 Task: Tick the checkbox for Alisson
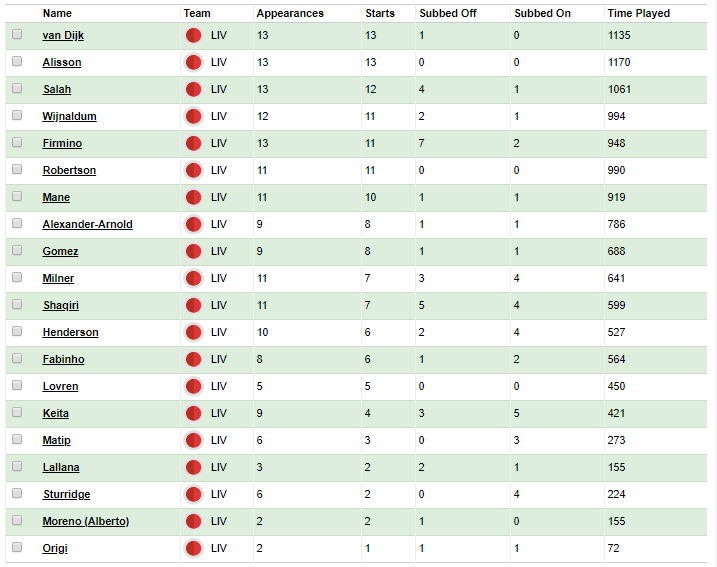[x=17, y=61]
